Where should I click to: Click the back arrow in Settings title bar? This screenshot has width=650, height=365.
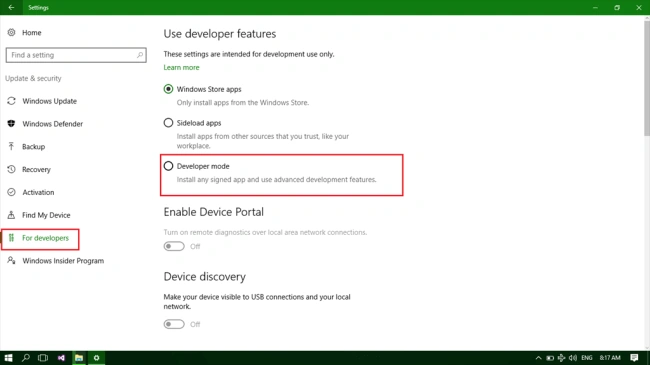pos(11,7)
